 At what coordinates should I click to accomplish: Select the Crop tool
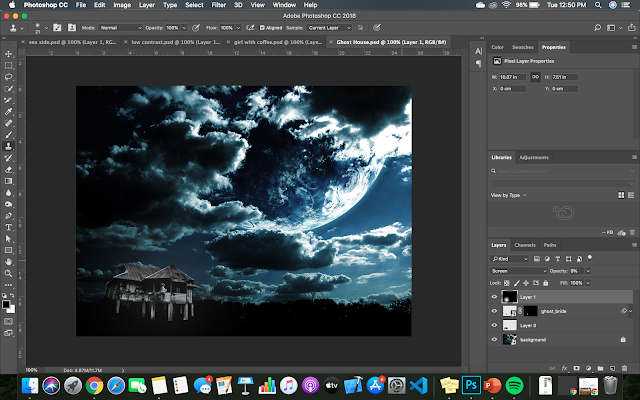click(8, 100)
